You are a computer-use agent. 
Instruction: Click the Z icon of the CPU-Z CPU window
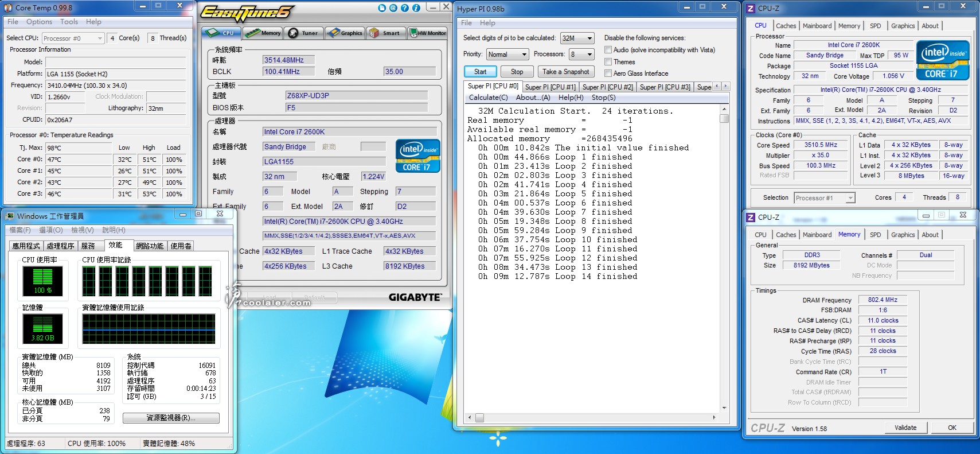(751, 9)
